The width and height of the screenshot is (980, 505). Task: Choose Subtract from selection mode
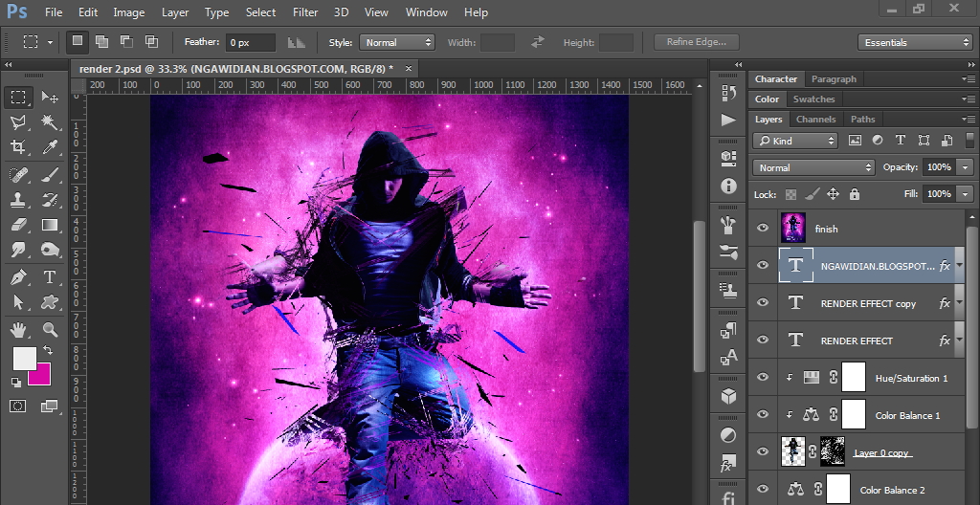tap(127, 42)
